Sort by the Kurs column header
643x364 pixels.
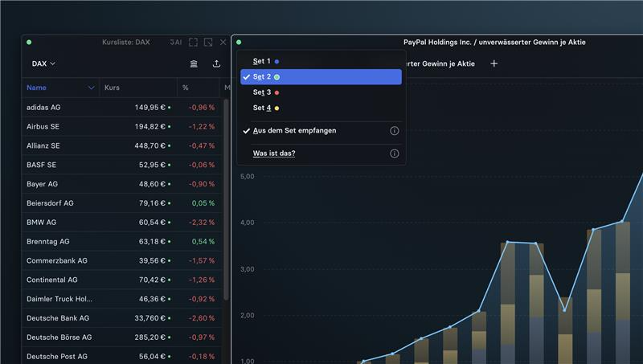(x=138, y=88)
